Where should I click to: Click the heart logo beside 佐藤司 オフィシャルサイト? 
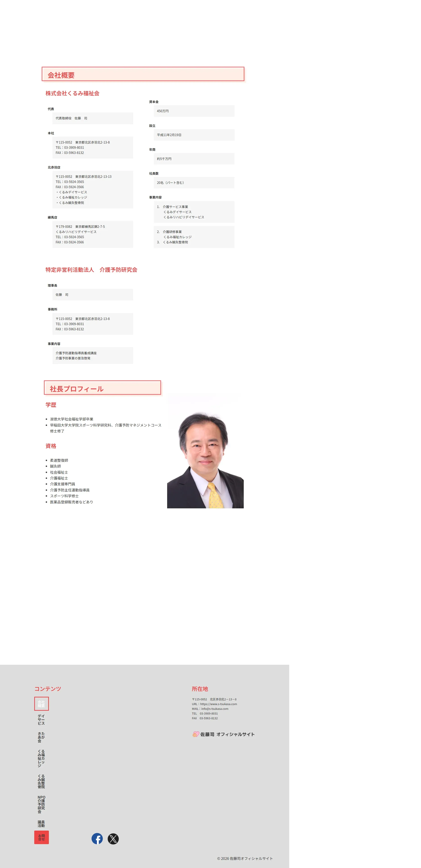coord(196,734)
